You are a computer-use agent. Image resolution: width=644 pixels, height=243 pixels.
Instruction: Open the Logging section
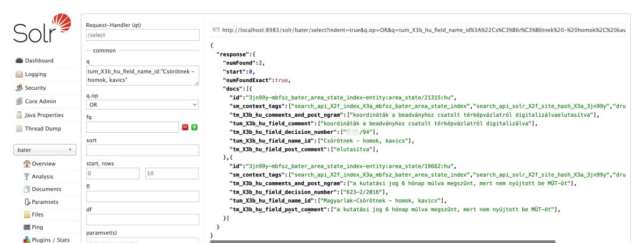pos(35,74)
